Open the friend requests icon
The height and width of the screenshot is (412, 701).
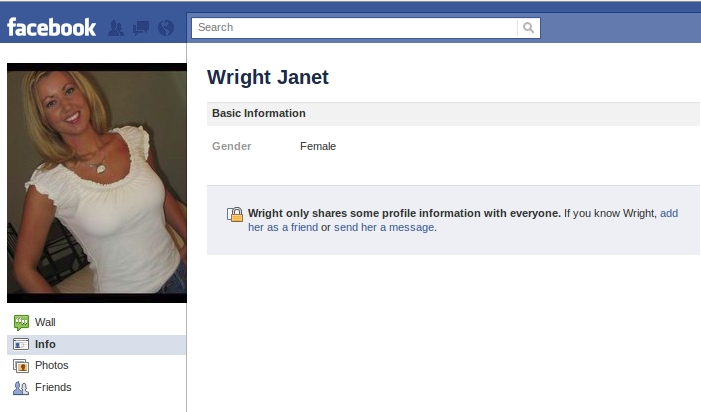coord(116,28)
